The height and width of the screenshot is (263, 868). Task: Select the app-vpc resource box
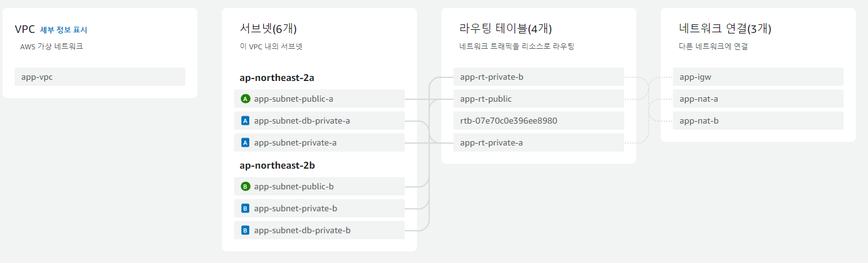coord(99,77)
